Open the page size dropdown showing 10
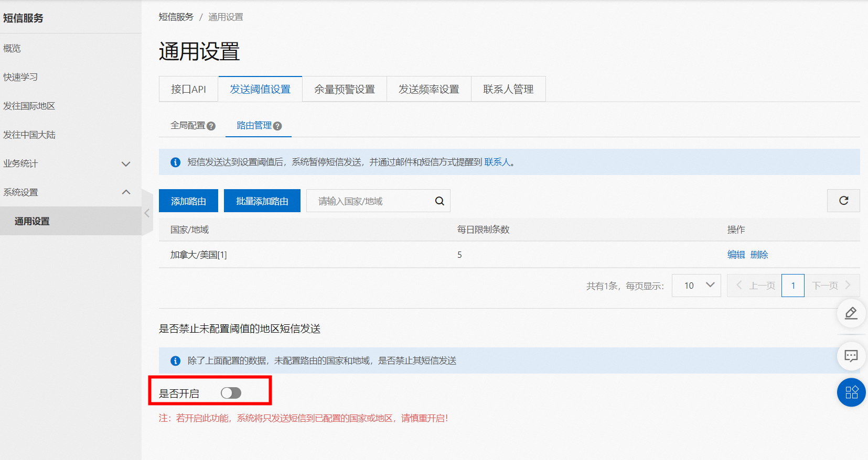Image resolution: width=868 pixels, height=460 pixels. point(696,286)
